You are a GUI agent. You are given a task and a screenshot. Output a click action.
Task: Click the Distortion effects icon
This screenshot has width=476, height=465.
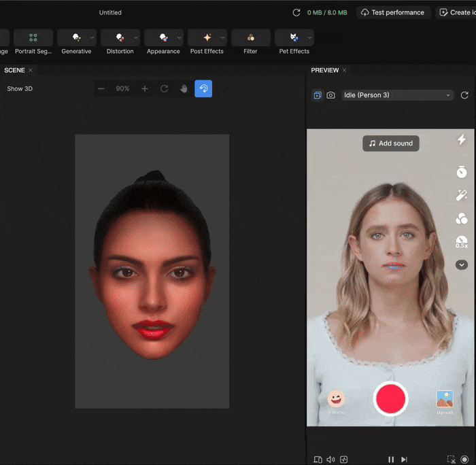point(120,37)
